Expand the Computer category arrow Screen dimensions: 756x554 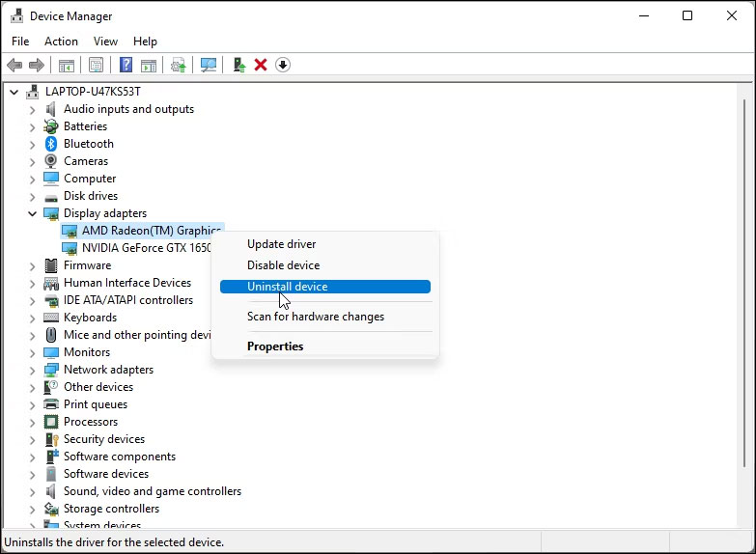(32, 180)
